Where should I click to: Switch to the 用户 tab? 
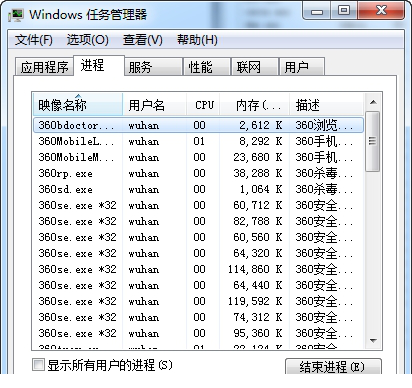(302, 67)
